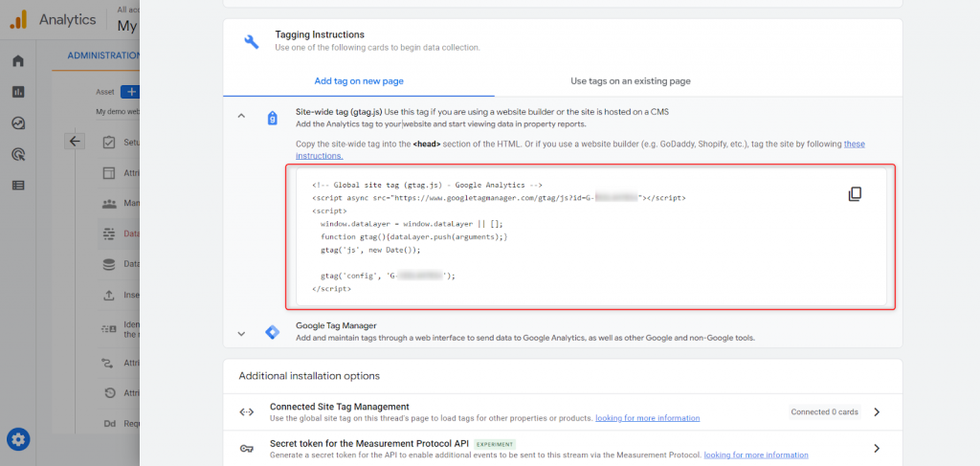This screenshot has width=980, height=466.
Task: Click the window.dataLayer code line
Action: pos(412,224)
